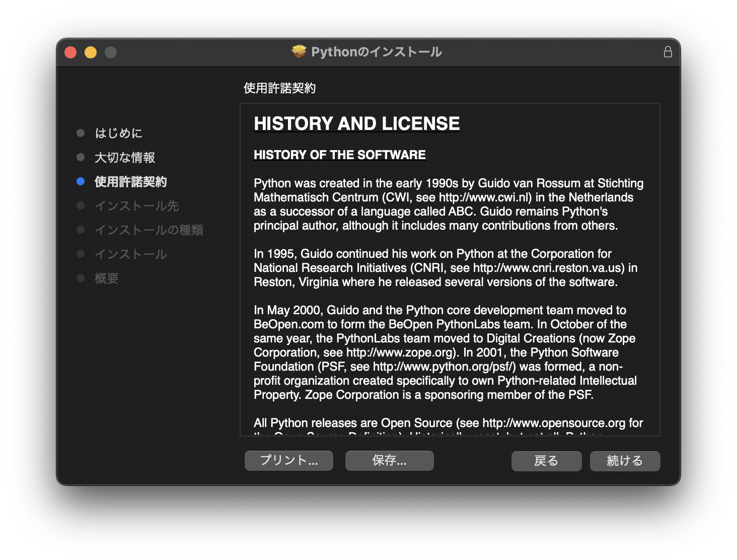Click the lock icon in title bar
737x560 pixels.
coord(668,52)
